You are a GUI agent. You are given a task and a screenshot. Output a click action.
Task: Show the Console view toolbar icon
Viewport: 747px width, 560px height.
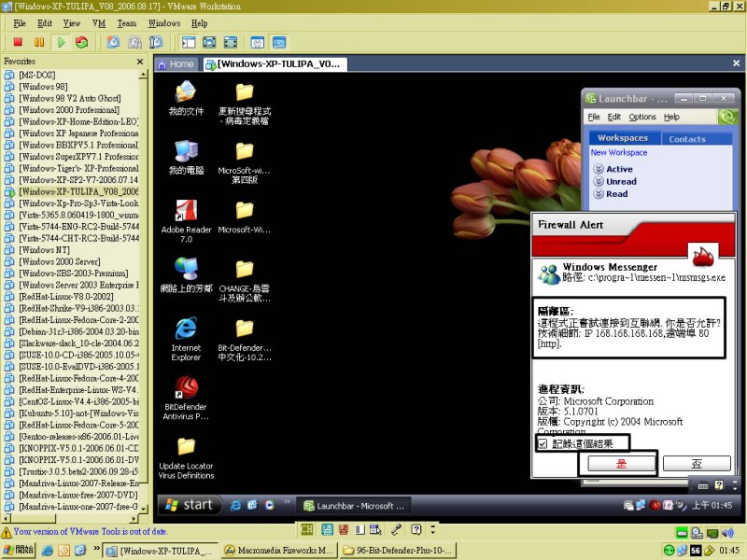point(279,42)
